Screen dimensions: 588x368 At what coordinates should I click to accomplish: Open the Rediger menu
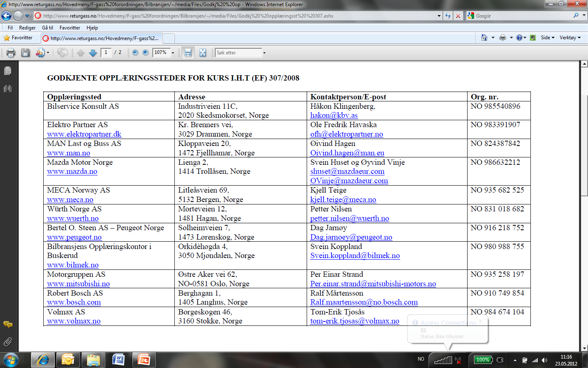27,28
